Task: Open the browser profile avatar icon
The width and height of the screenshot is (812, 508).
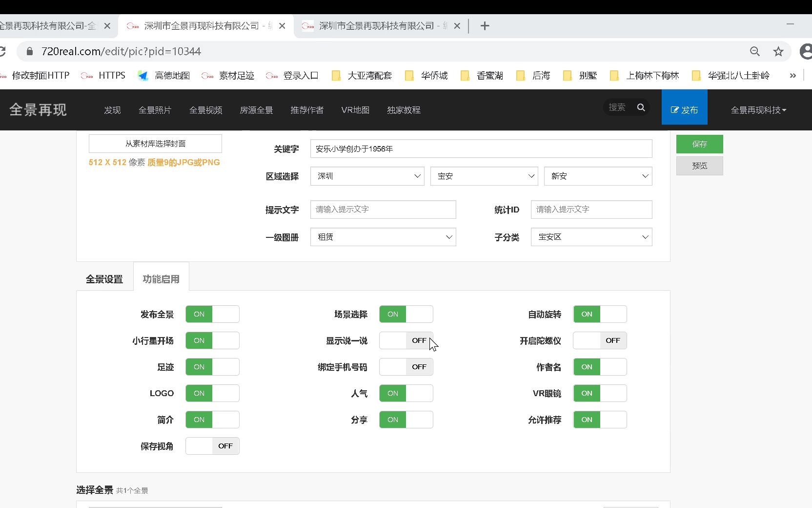Action: click(806, 51)
